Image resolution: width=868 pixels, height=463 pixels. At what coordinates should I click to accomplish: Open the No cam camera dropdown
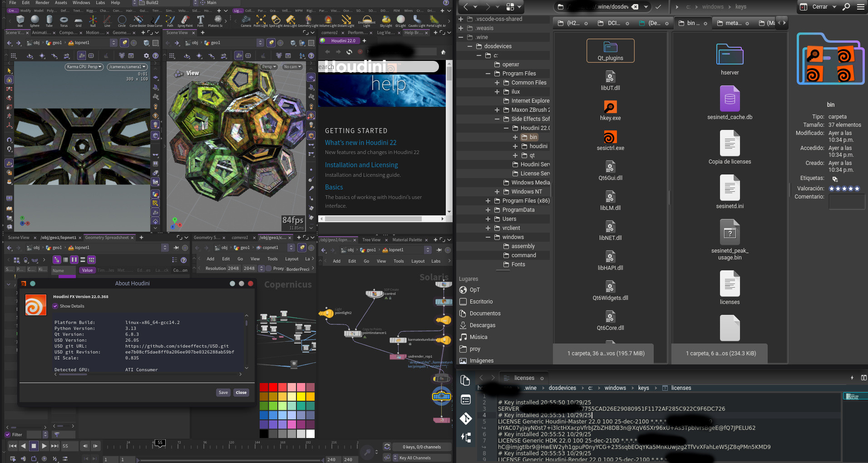[291, 67]
